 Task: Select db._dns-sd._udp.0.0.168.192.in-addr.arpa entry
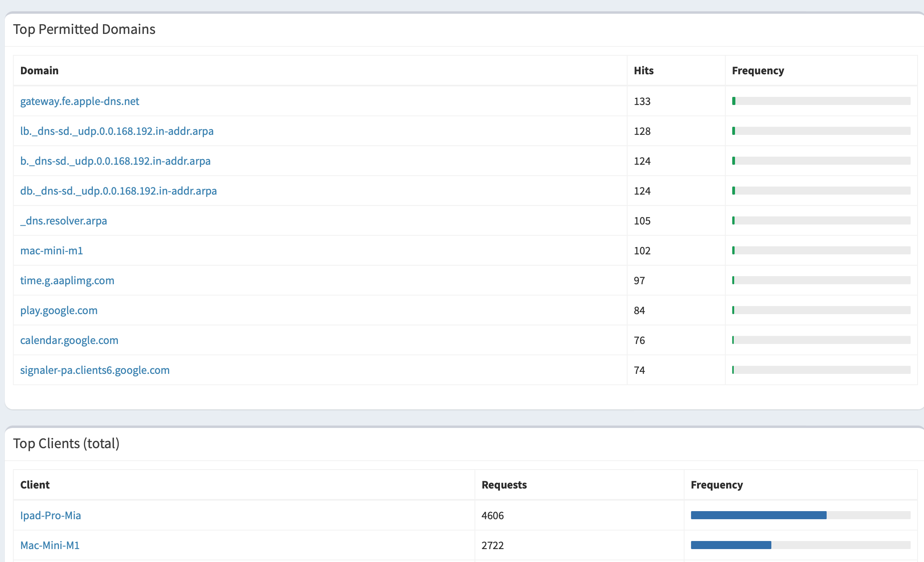[x=118, y=191]
